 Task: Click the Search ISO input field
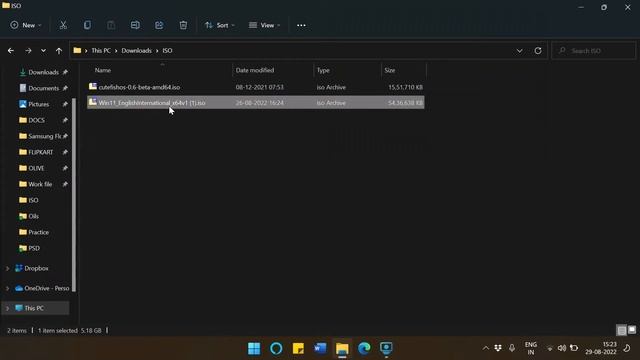pyautogui.click(x=593, y=51)
